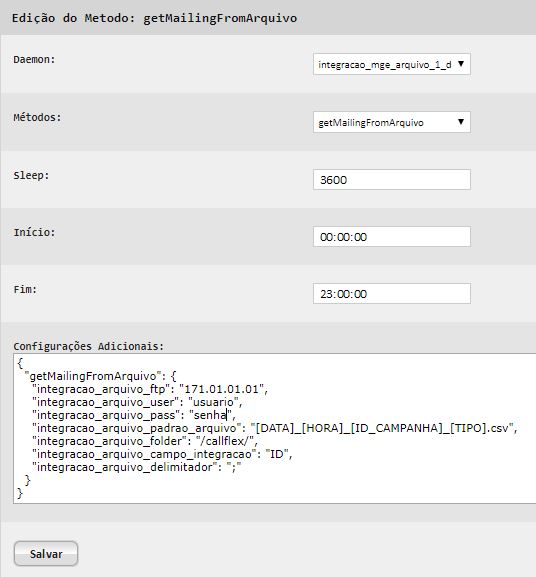Expand the Métodos dropdown arrow

461,122
